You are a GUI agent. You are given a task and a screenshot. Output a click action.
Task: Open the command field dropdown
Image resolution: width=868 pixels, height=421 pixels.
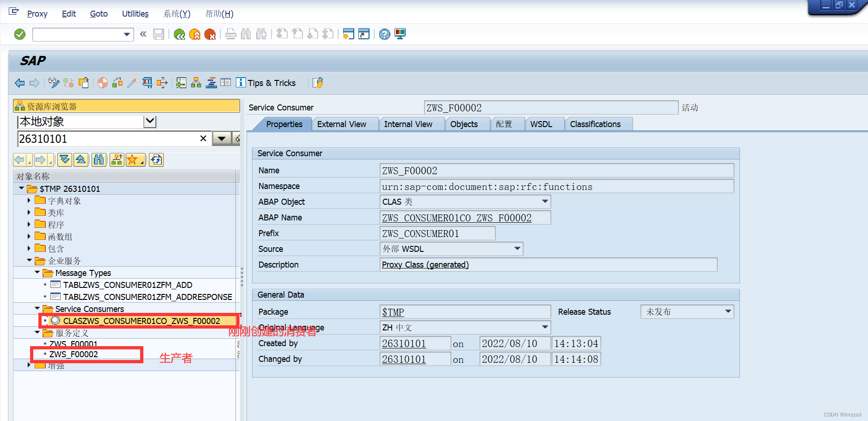click(x=127, y=35)
